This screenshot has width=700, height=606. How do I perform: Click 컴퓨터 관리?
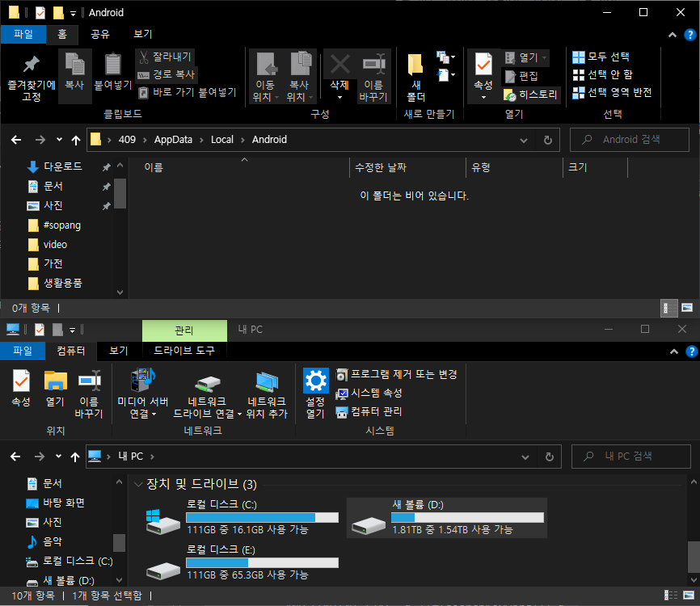[x=369, y=412]
